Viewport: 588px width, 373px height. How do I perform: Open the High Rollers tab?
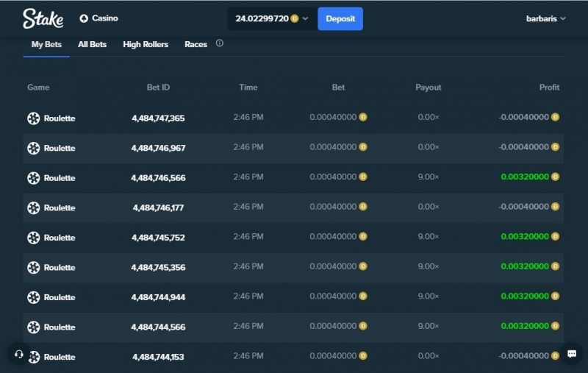coord(146,44)
